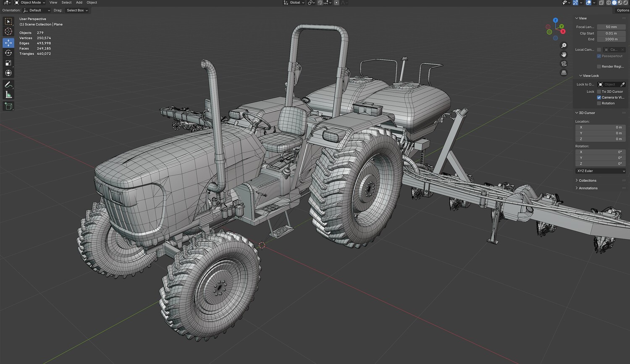Toggle viewport gizmos display

[x=575, y=3]
